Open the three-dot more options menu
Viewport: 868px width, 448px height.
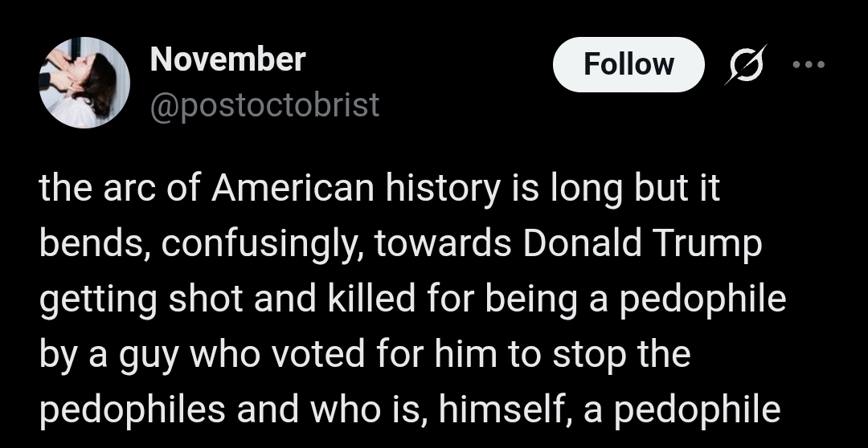(809, 65)
